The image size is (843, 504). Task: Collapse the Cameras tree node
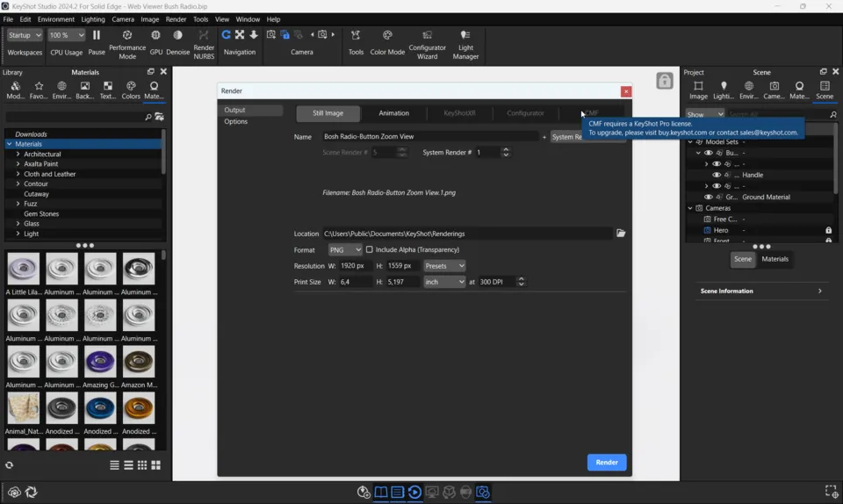pyautogui.click(x=690, y=208)
